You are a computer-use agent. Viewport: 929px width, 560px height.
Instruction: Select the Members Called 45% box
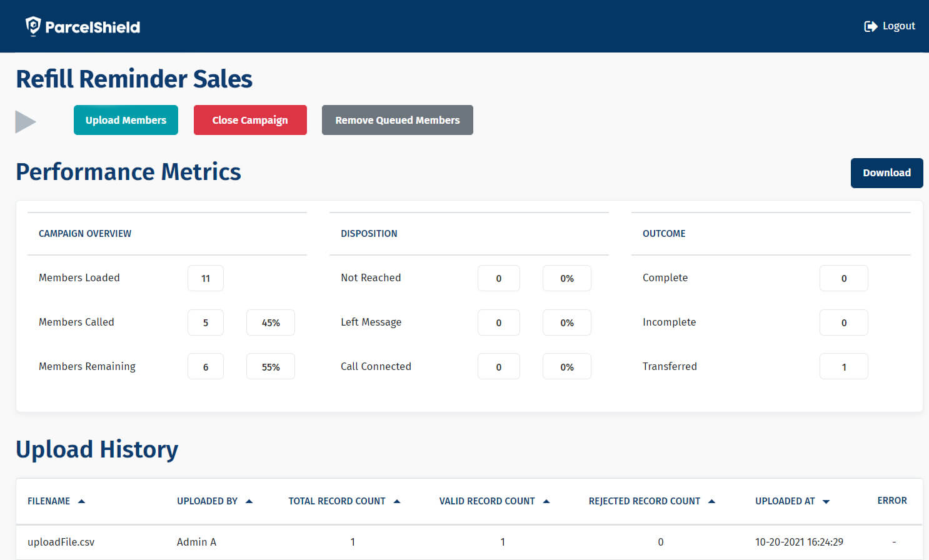coord(271,323)
